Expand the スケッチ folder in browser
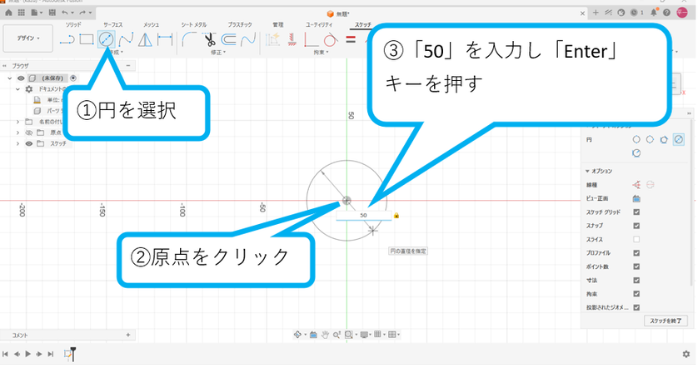The width and height of the screenshot is (698, 365). coord(18,144)
